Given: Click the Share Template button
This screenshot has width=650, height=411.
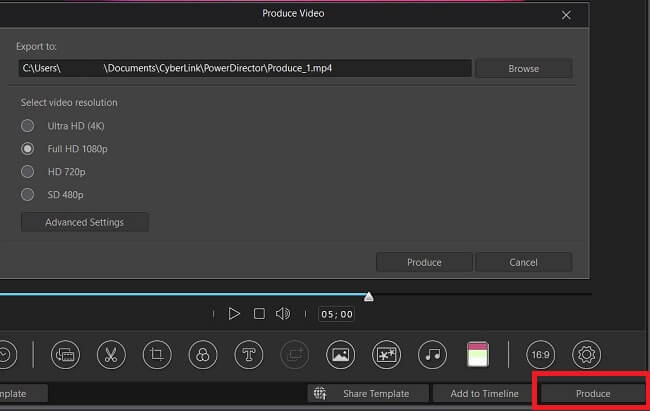Looking at the screenshot, I should (368, 393).
